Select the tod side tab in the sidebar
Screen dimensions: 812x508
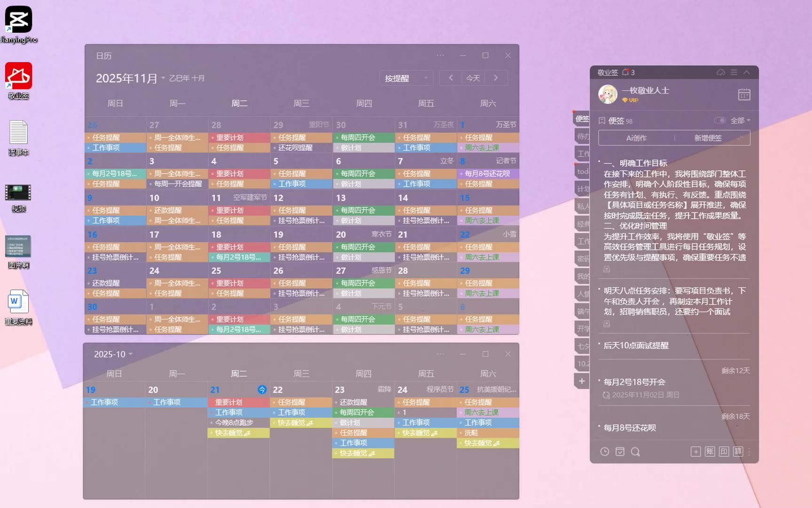coord(583,171)
